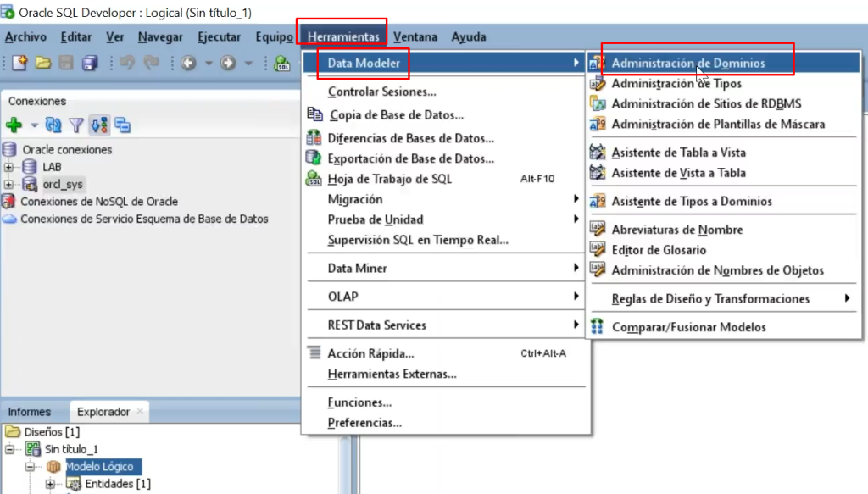The width and height of the screenshot is (868, 494).
Task: Switch to the Informes tab
Action: (x=30, y=412)
